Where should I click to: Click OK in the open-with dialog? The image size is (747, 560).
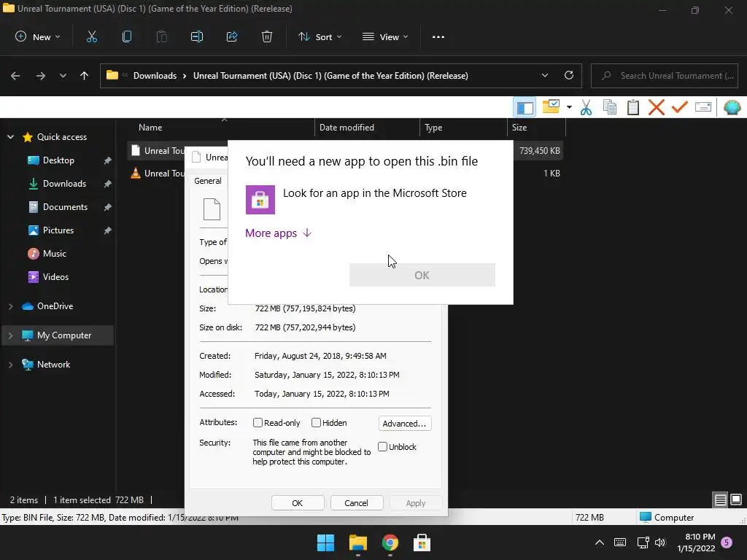click(x=422, y=275)
